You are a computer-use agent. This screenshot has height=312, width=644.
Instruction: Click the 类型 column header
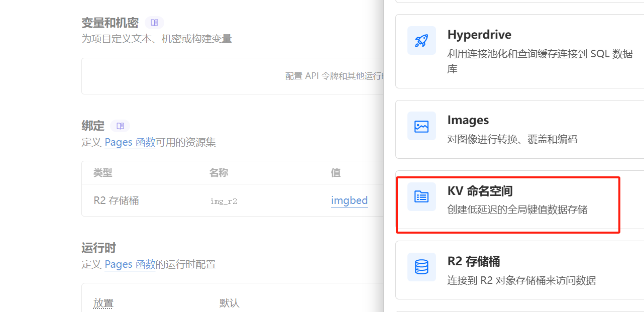click(102, 173)
